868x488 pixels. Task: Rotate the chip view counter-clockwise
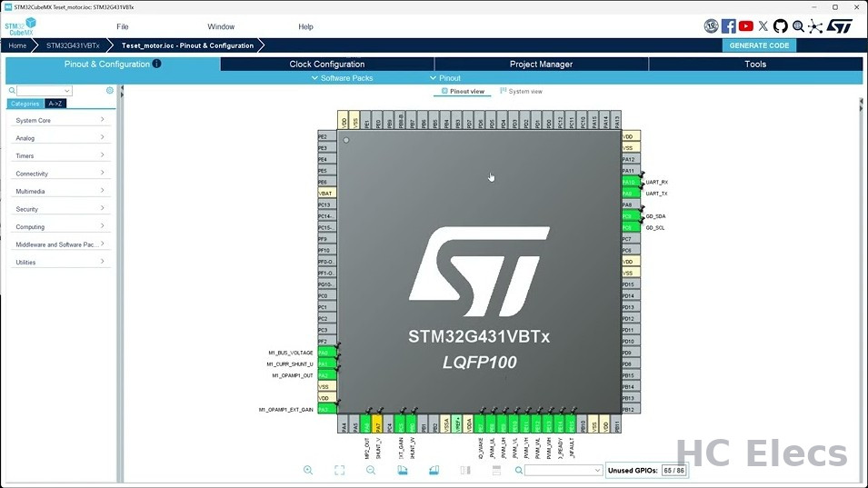434,471
